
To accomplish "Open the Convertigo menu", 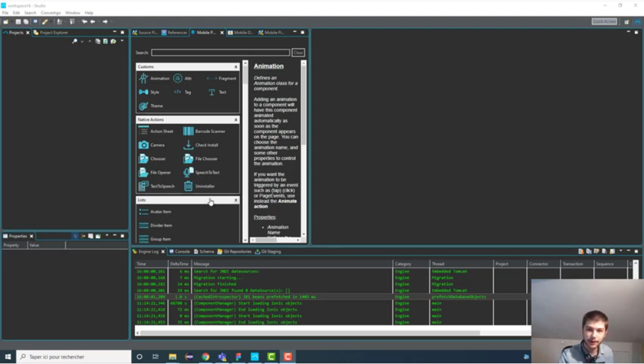I will coord(50,13).
